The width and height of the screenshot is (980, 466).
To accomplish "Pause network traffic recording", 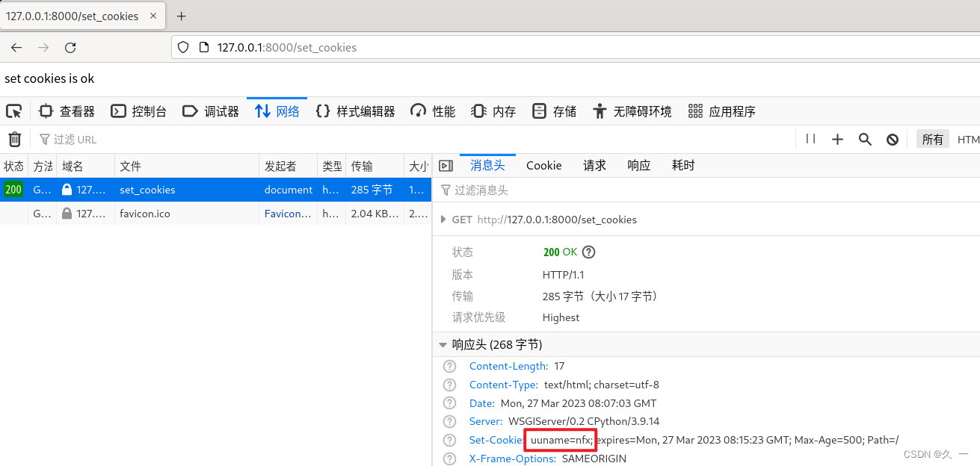I will pos(810,139).
